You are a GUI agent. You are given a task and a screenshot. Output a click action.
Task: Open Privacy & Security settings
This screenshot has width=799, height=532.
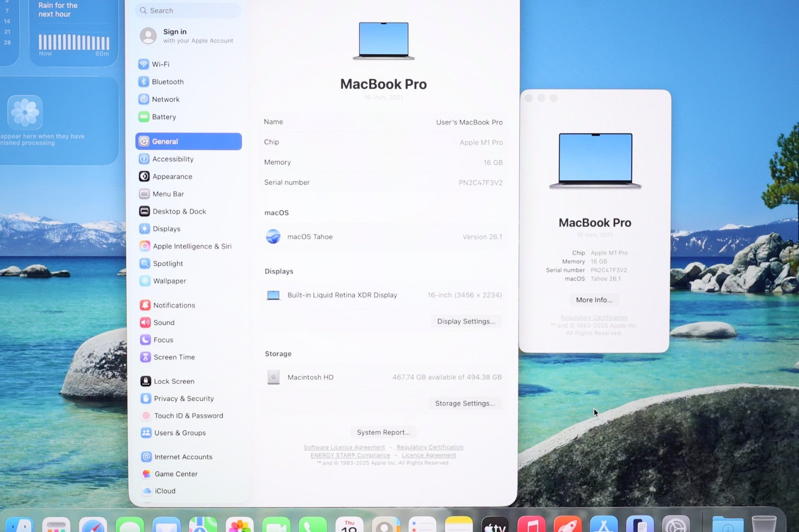pyautogui.click(x=183, y=399)
